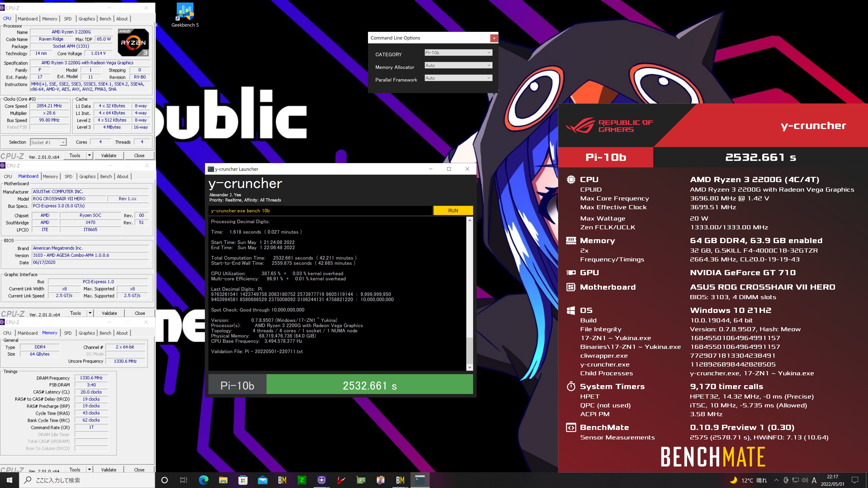Click the ROG CROSSHAIR VII HERO model field
The width and height of the screenshot is (868, 488).
click(69, 199)
